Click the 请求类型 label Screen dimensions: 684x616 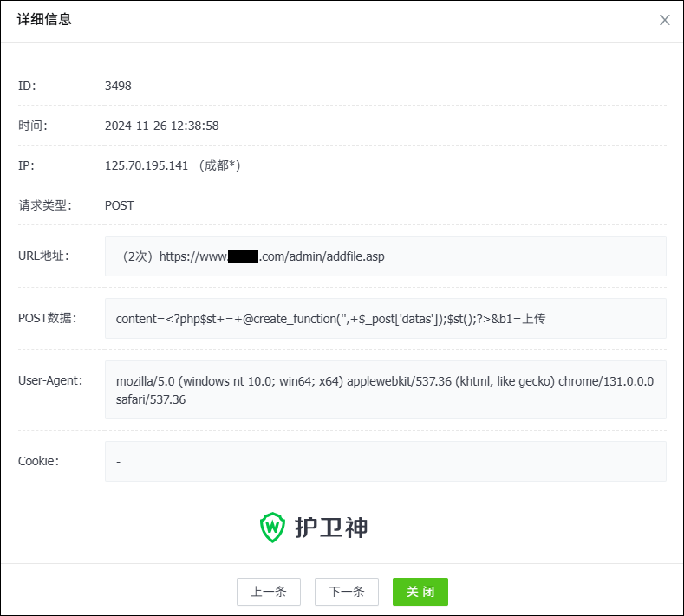[45, 205]
